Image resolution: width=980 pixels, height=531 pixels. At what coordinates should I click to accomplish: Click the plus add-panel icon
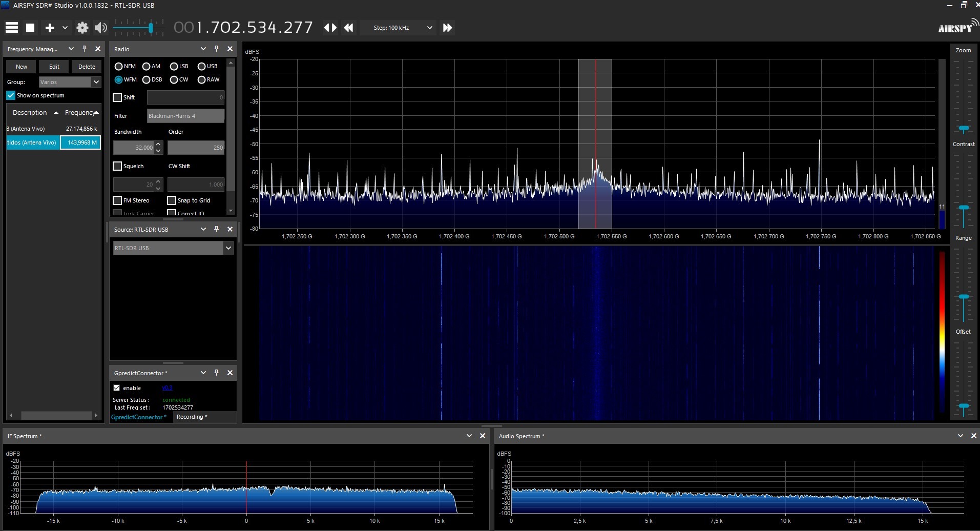point(50,28)
